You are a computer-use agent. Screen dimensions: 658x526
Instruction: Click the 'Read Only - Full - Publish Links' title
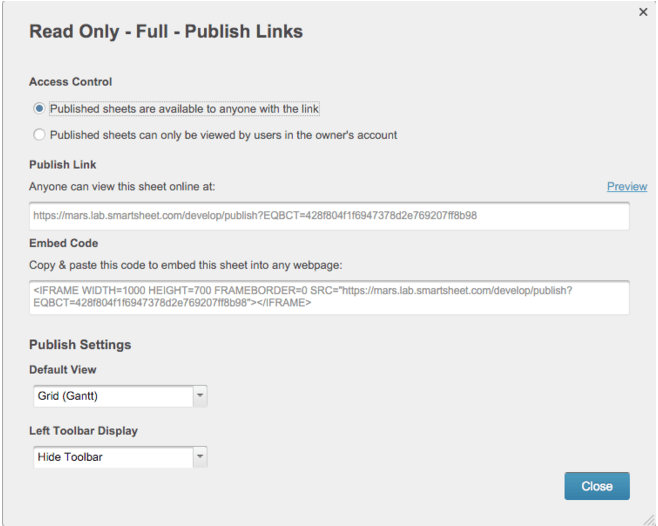pos(166,32)
